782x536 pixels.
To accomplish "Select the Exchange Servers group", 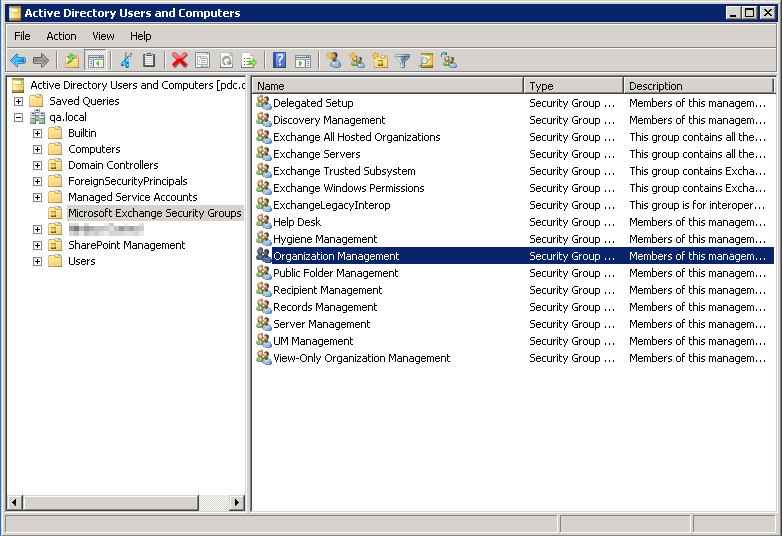I will point(317,154).
